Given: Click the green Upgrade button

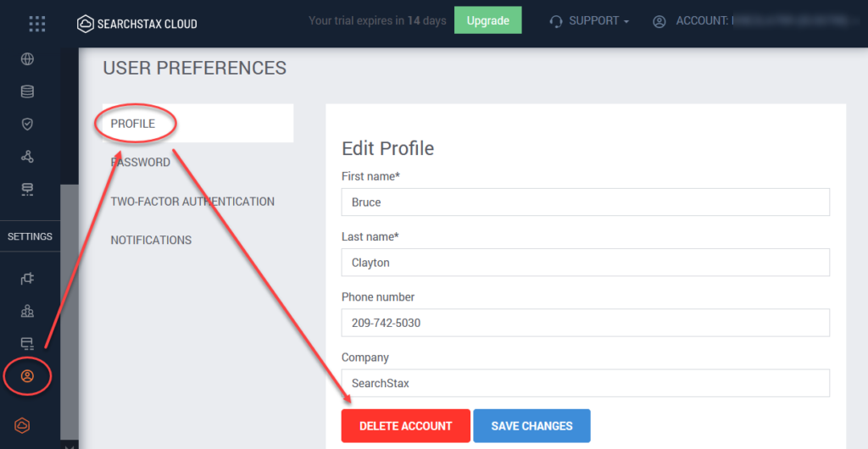Looking at the screenshot, I should pyautogui.click(x=487, y=20).
